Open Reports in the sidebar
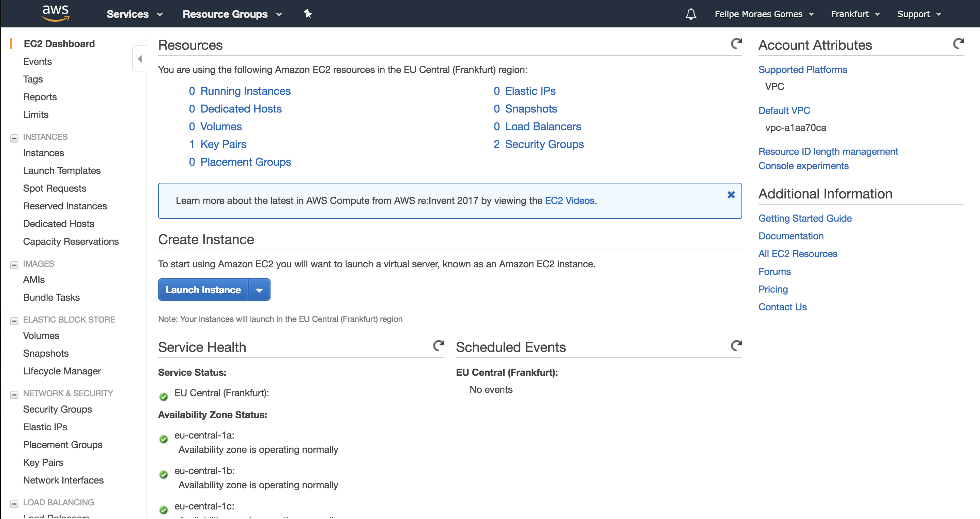This screenshot has width=980, height=519. click(x=40, y=97)
